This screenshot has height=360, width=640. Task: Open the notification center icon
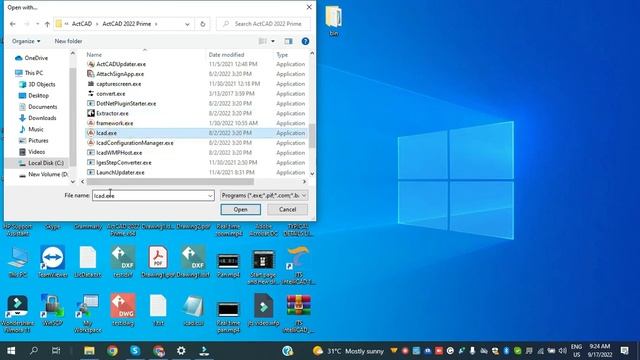coord(624,351)
